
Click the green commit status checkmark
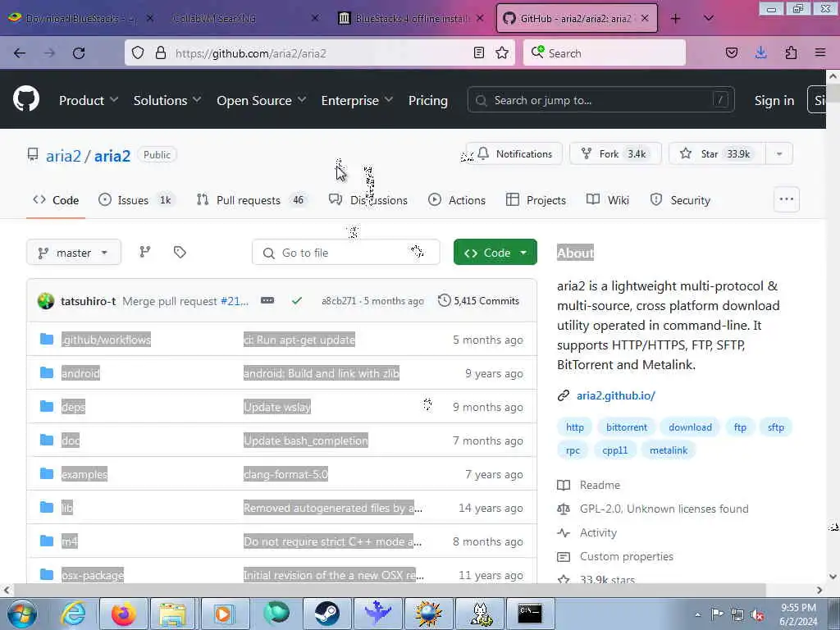(x=297, y=300)
